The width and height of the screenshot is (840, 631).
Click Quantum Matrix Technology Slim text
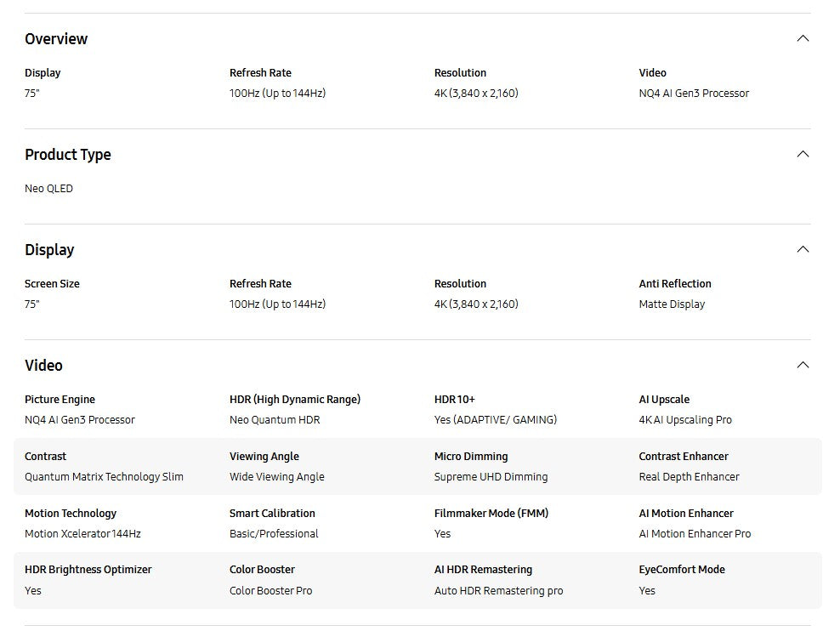point(104,477)
